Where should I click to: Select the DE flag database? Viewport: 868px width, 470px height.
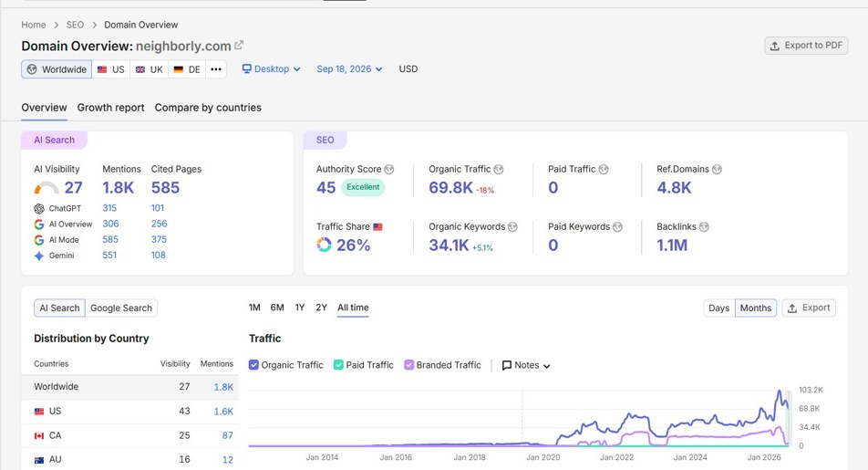tap(187, 69)
